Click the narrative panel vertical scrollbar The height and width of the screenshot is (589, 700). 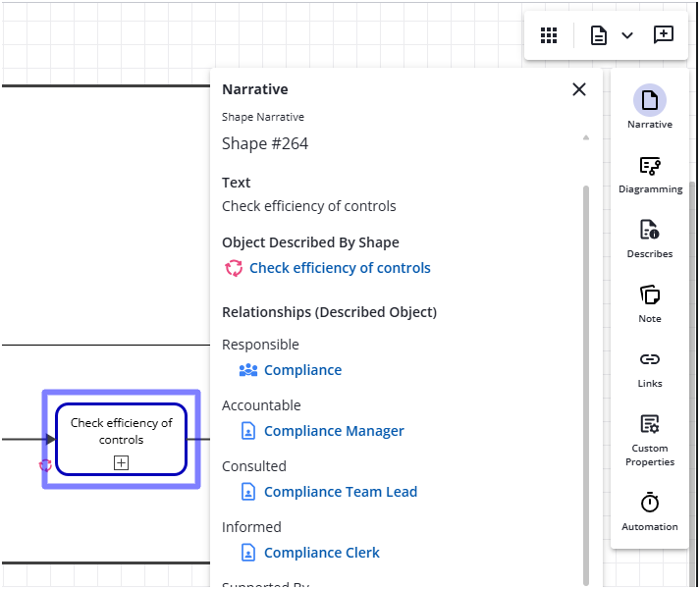pos(586,383)
